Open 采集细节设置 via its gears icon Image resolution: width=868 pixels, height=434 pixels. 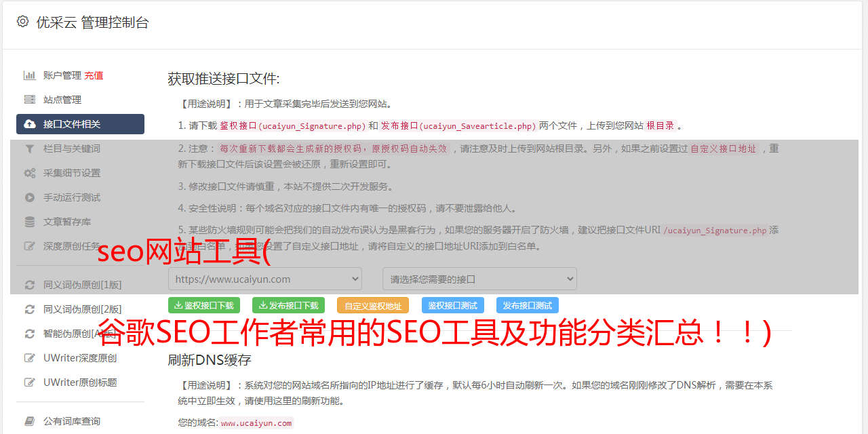[x=30, y=173]
